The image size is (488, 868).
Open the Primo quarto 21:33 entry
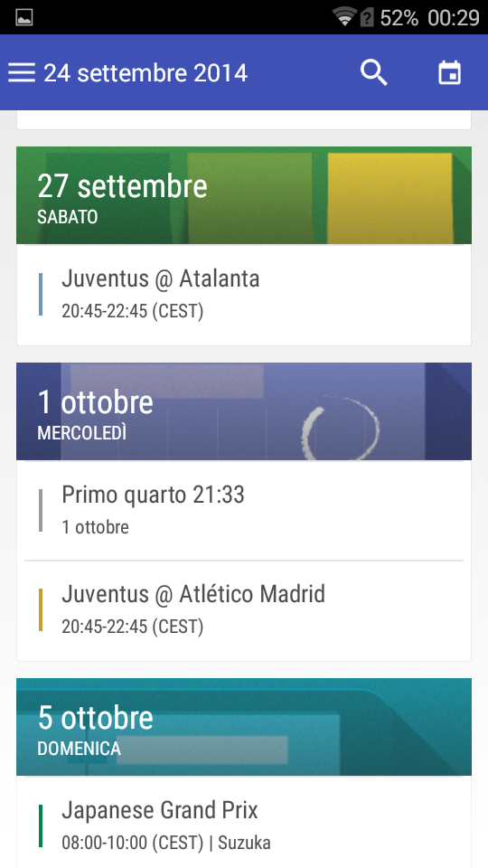244,510
